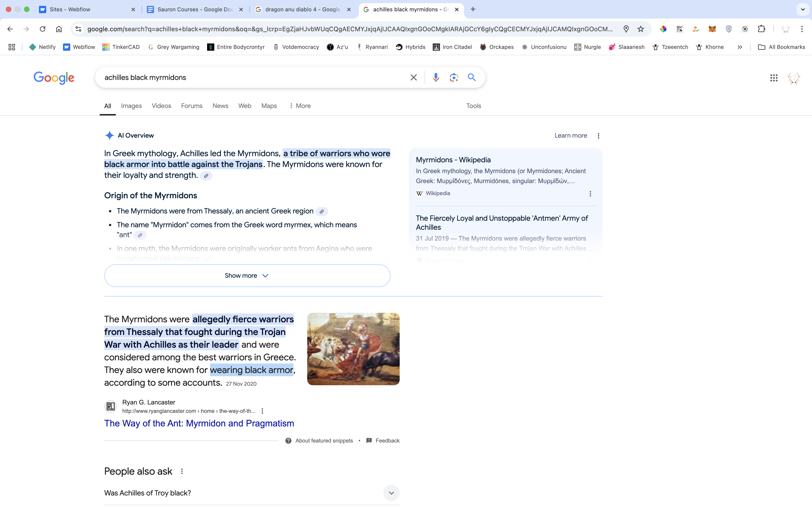
Task: Switch to the Images results tab
Action: pyautogui.click(x=131, y=106)
